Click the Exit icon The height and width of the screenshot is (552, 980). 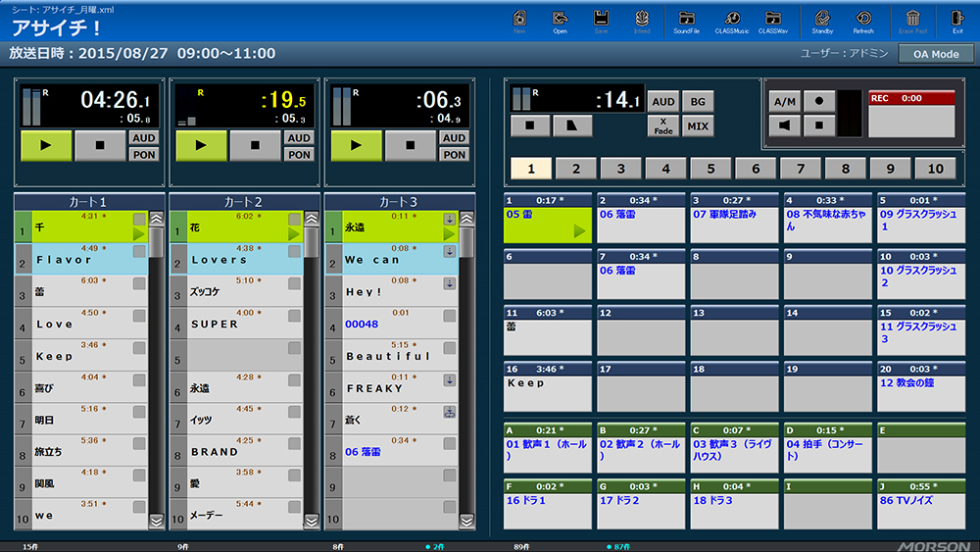(x=956, y=20)
